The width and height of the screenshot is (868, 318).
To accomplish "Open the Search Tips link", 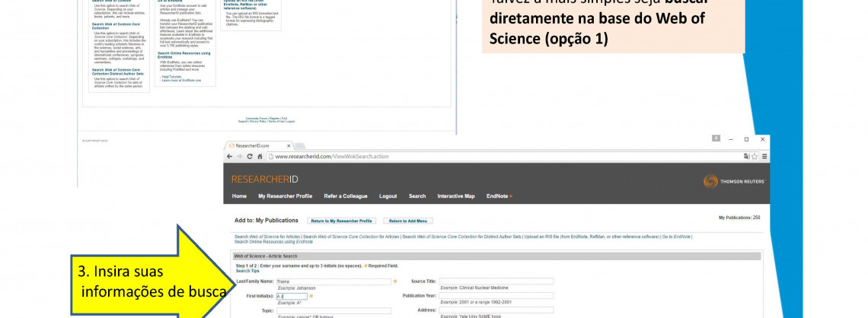I will coord(247,271).
